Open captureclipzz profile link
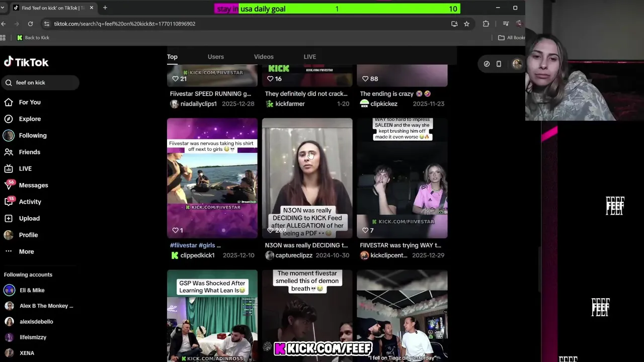This screenshot has width=644, height=362. coord(293,255)
